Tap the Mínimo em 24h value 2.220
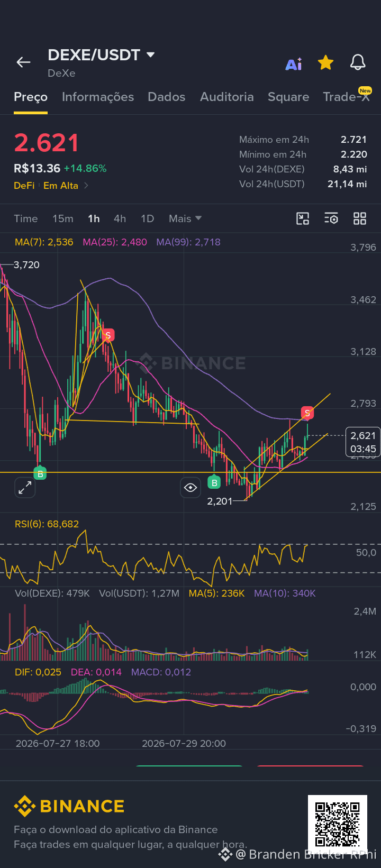381x868 pixels. coord(353,154)
